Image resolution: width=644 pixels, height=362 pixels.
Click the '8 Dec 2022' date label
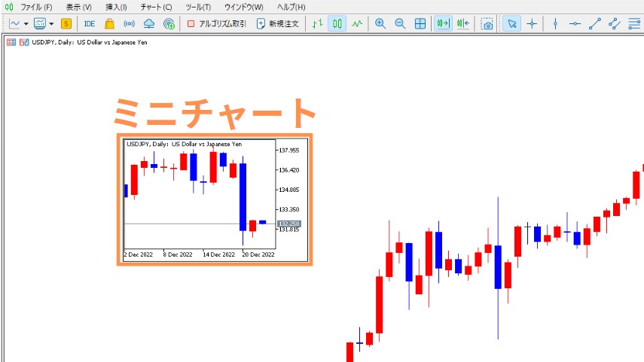tap(178, 254)
